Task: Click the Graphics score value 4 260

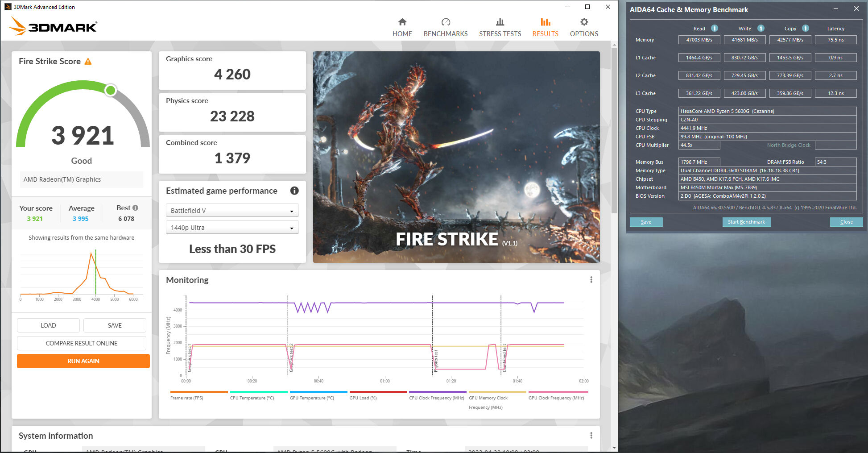Action: 232,74
